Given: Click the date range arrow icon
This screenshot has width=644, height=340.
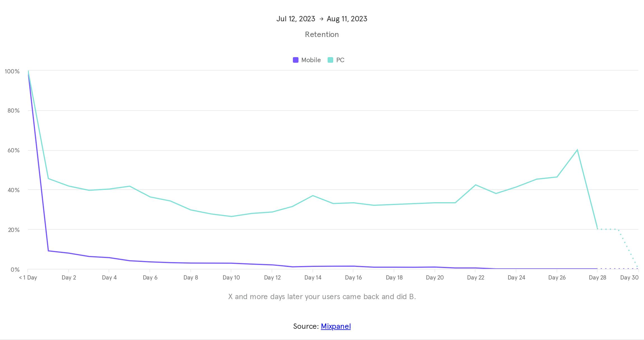Looking at the screenshot, I should (321, 19).
